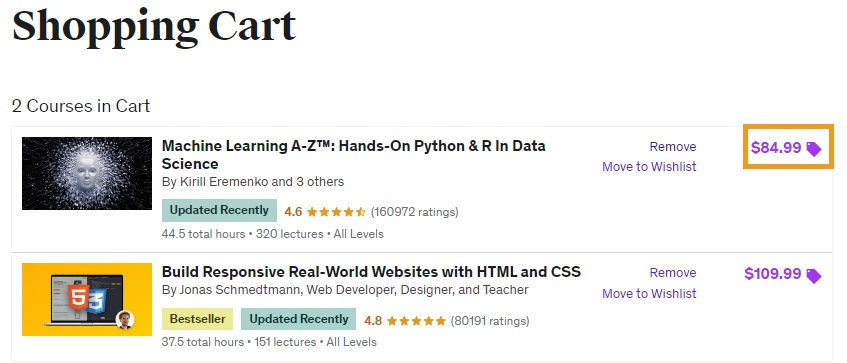Image resolution: width=847 pixels, height=363 pixels.
Task: Open the HTML and CSS course thumbnail
Action: (x=87, y=299)
